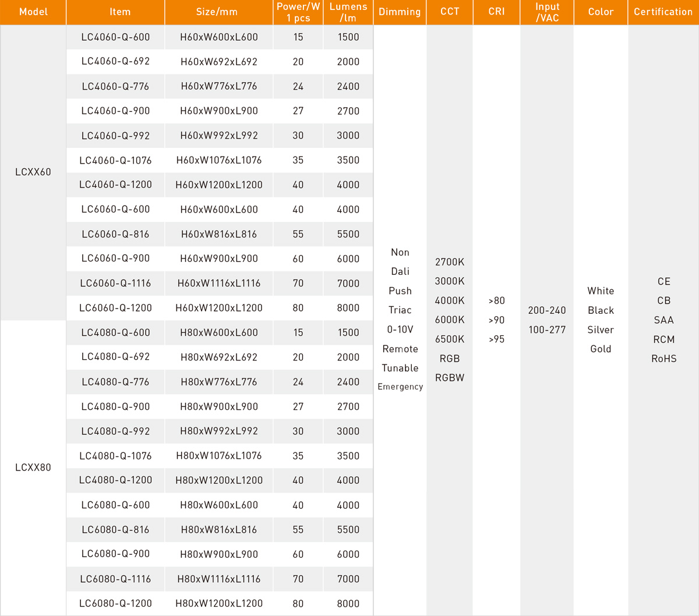699x616 pixels.
Task: Click the 'RoHS' certification
Action: [663, 359]
